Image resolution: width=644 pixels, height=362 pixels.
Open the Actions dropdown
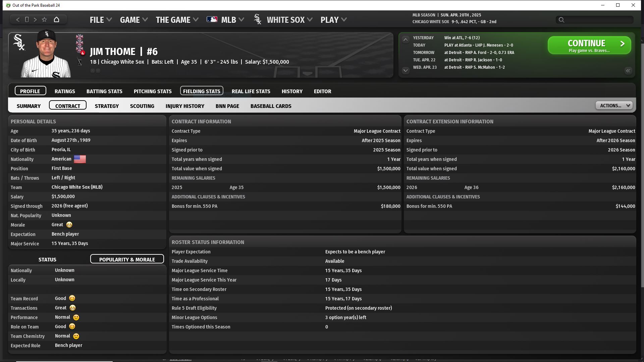point(614,106)
